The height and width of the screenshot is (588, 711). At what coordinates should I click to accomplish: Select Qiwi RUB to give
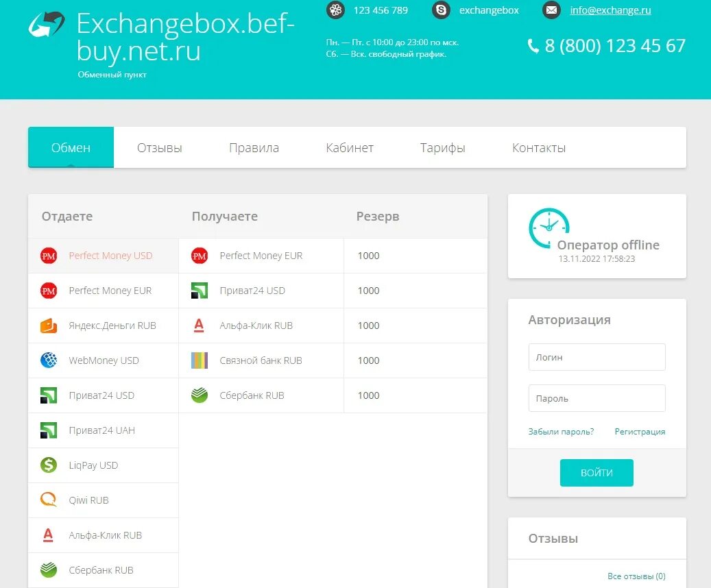point(104,500)
